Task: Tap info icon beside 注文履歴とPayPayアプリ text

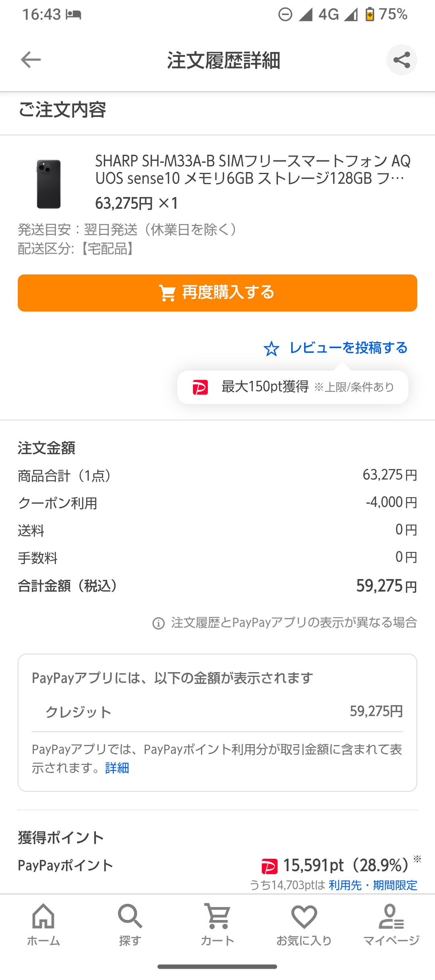Action: pos(159,623)
